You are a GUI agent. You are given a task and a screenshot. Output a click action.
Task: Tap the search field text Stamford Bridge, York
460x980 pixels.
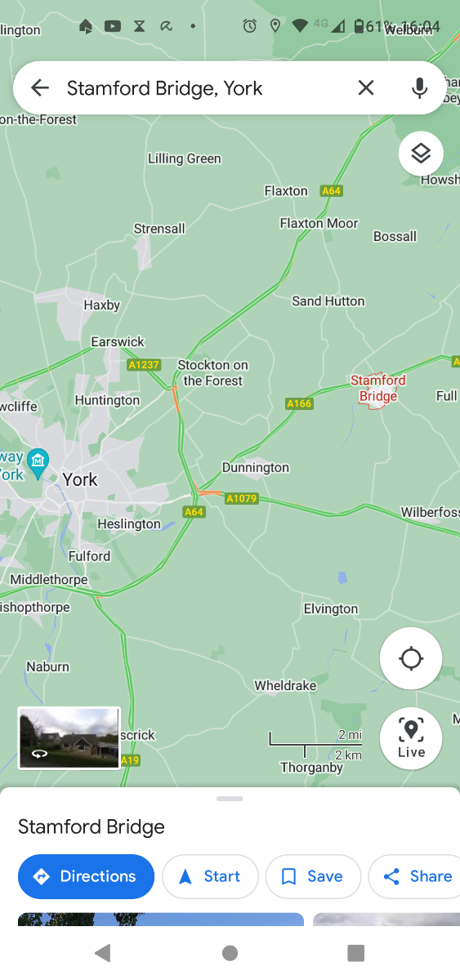[x=164, y=88]
